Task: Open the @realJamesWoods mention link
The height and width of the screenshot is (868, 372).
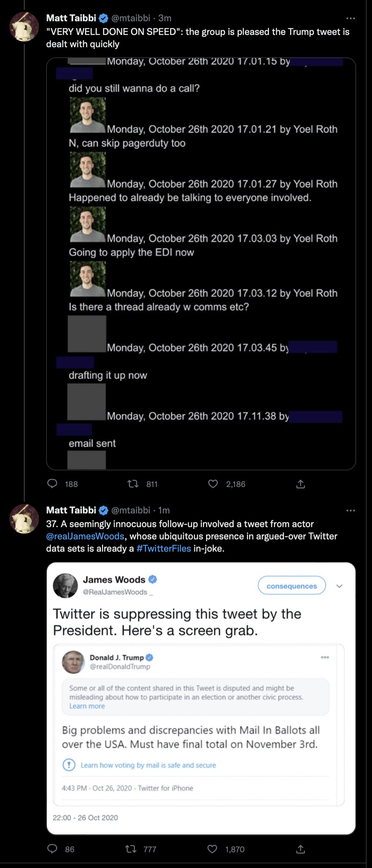Action: point(85,536)
